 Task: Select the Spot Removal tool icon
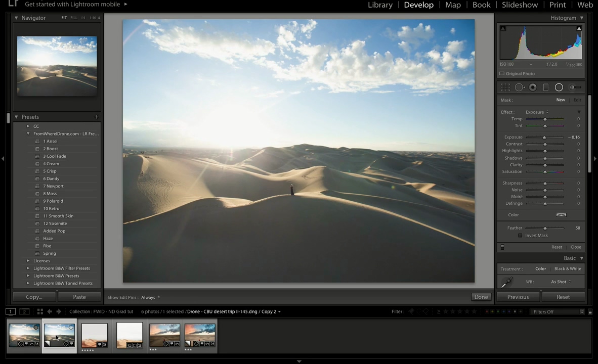coord(519,87)
